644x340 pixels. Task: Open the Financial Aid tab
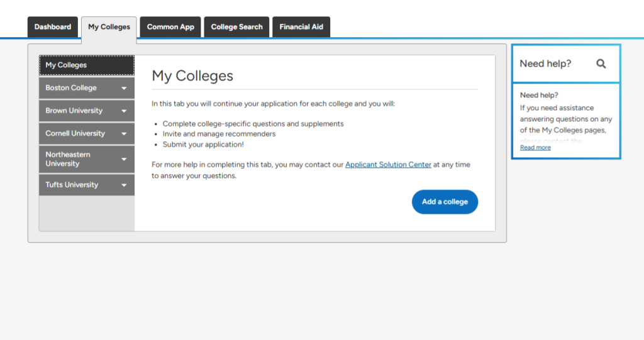[x=301, y=27]
